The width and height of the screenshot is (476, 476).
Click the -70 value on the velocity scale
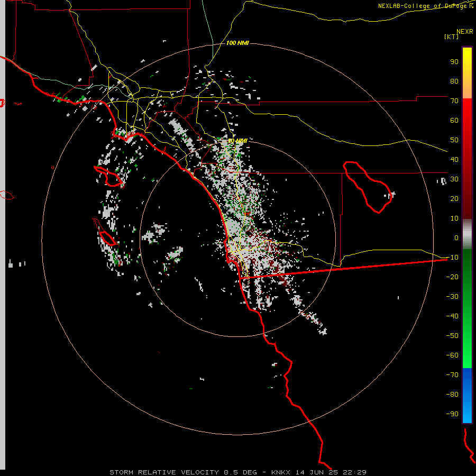click(x=452, y=375)
